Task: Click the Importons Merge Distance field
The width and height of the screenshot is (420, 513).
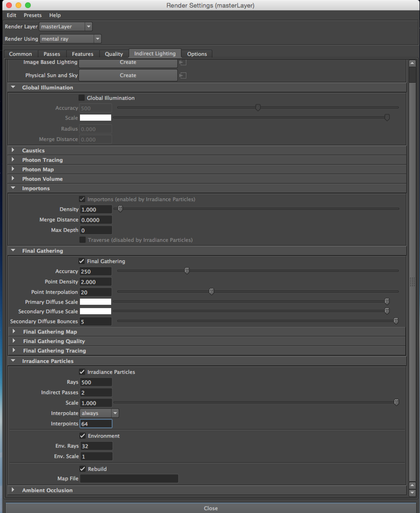Action: pos(96,220)
